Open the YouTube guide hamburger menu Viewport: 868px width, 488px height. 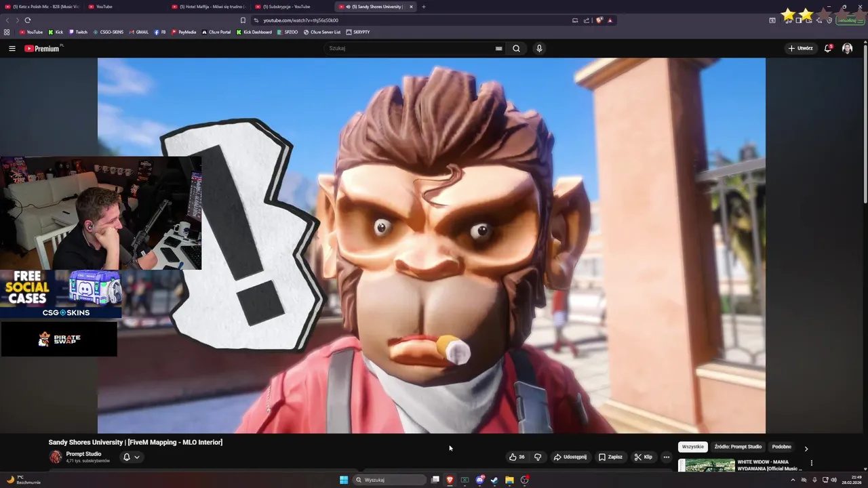[x=12, y=48]
